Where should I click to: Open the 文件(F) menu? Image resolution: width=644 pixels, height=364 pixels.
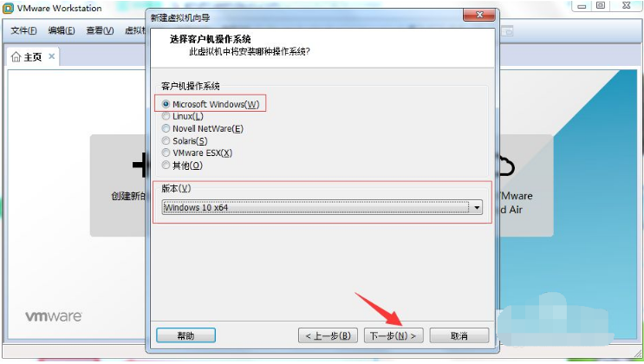[x=23, y=30]
